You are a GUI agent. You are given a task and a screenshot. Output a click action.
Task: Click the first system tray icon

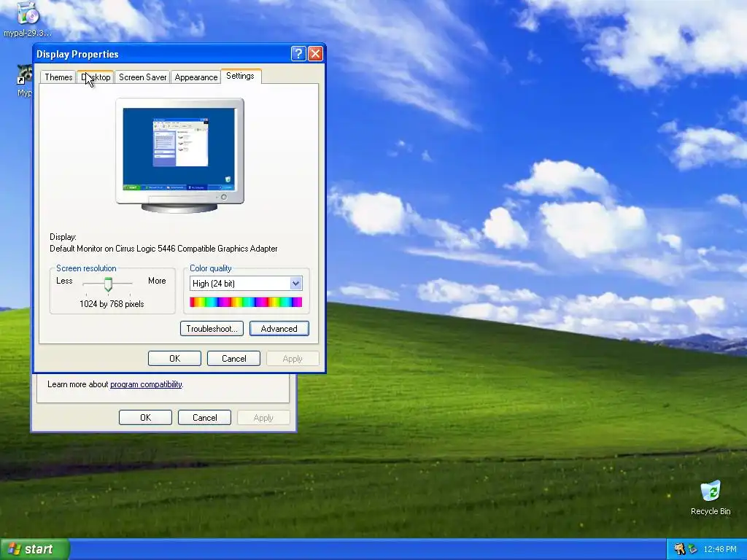pyautogui.click(x=680, y=549)
